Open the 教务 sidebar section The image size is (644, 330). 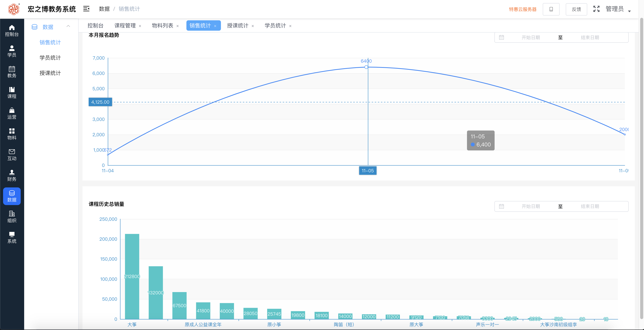(12, 72)
